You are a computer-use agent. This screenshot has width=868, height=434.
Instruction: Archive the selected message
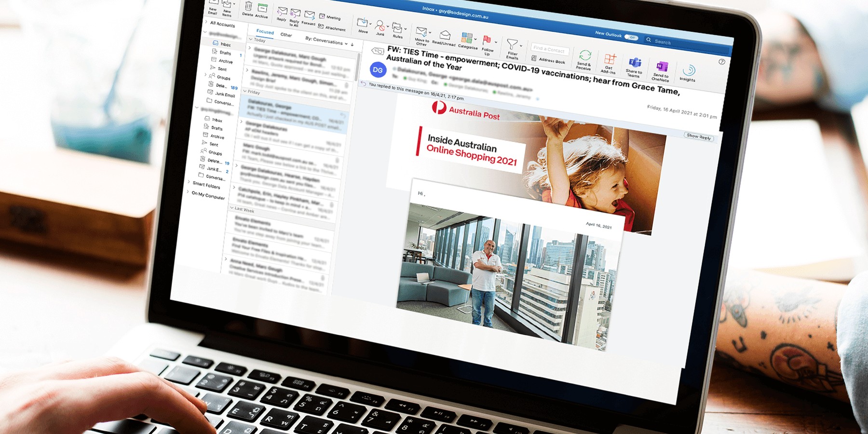262,8
